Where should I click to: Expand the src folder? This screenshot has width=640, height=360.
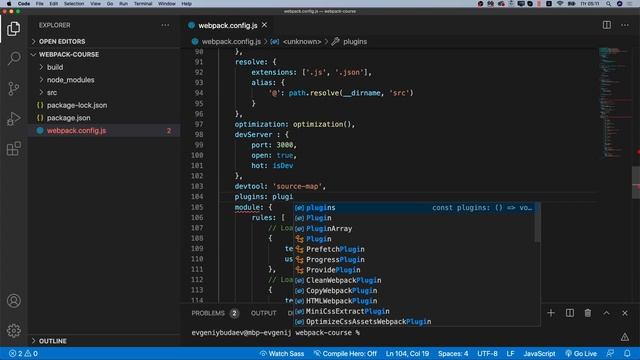point(52,92)
